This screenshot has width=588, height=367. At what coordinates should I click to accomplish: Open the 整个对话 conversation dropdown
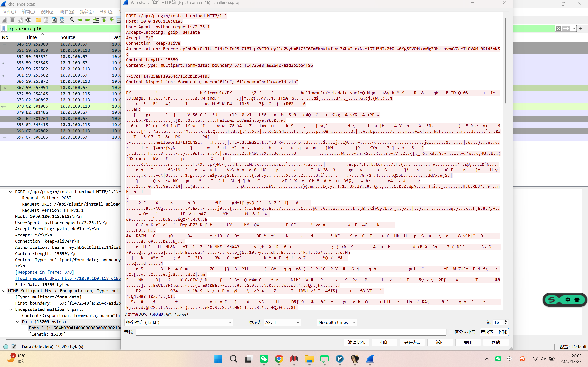179,322
